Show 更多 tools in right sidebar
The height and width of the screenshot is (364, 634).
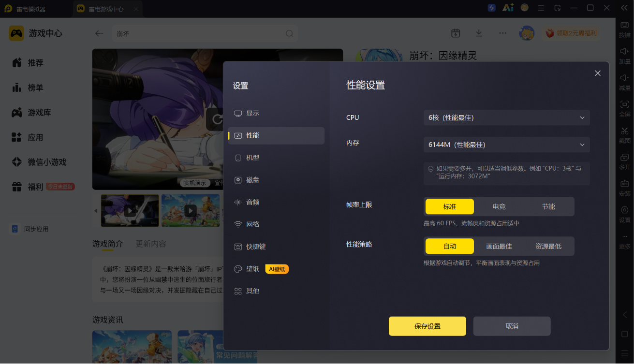(624, 241)
